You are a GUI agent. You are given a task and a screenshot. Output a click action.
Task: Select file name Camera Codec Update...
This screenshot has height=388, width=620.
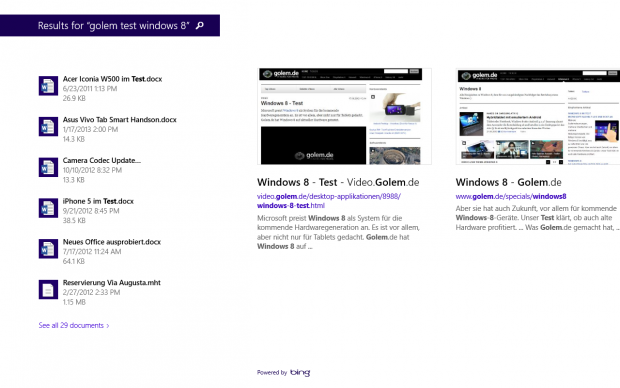click(x=102, y=160)
